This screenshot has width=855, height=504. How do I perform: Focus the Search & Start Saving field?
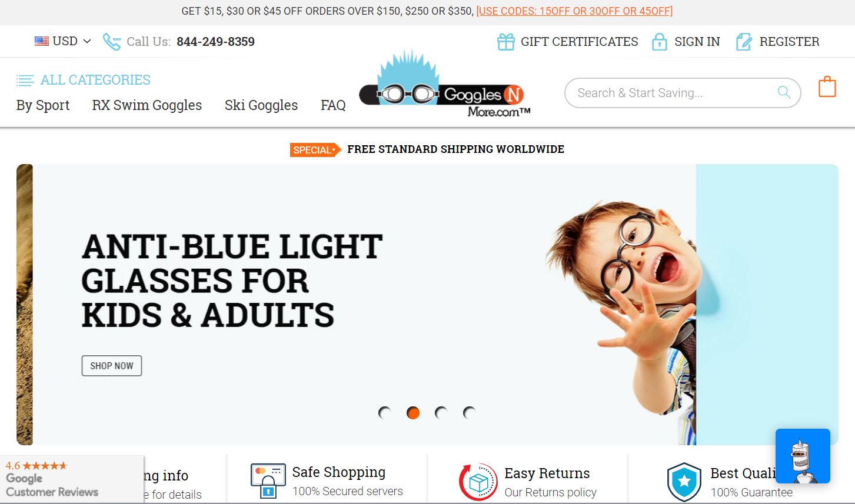click(x=674, y=93)
